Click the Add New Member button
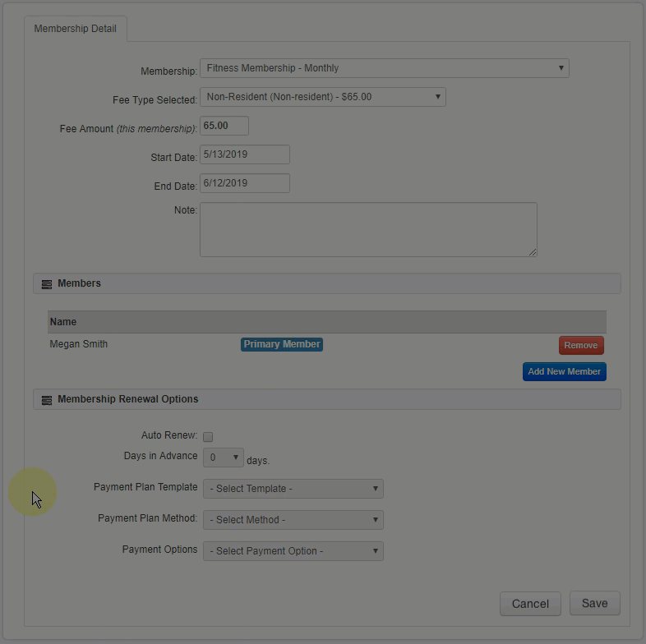 tap(564, 371)
